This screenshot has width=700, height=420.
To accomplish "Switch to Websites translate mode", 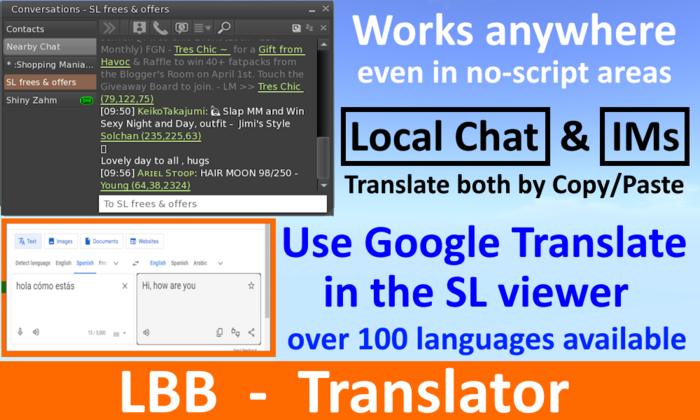I will [145, 241].
